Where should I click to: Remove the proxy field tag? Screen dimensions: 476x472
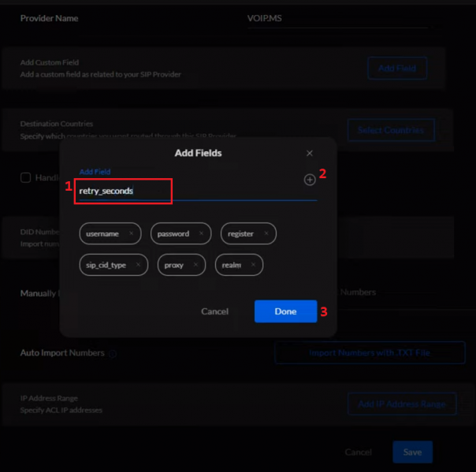coord(195,265)
